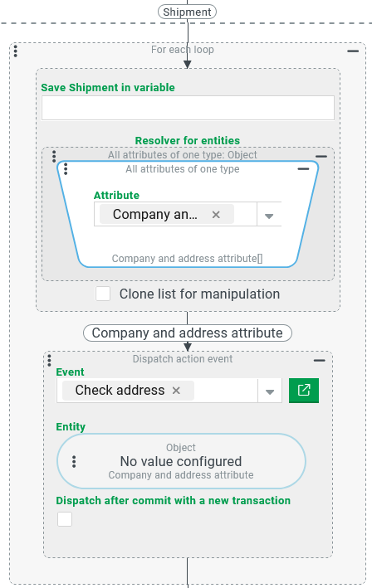Collapse the Dispatch action event block
The image size is (372, 588).
pos(320,361)
